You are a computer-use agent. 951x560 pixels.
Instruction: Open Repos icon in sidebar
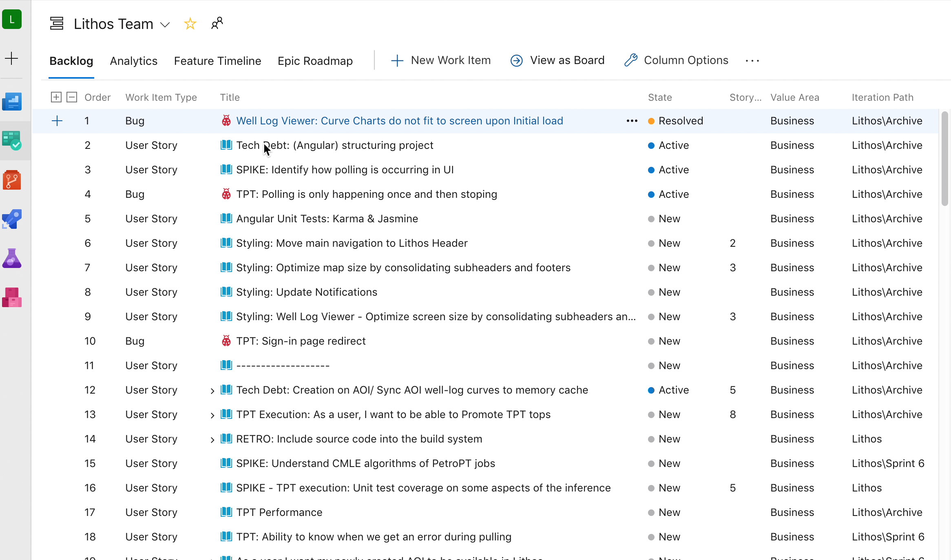tap(12, 180)
